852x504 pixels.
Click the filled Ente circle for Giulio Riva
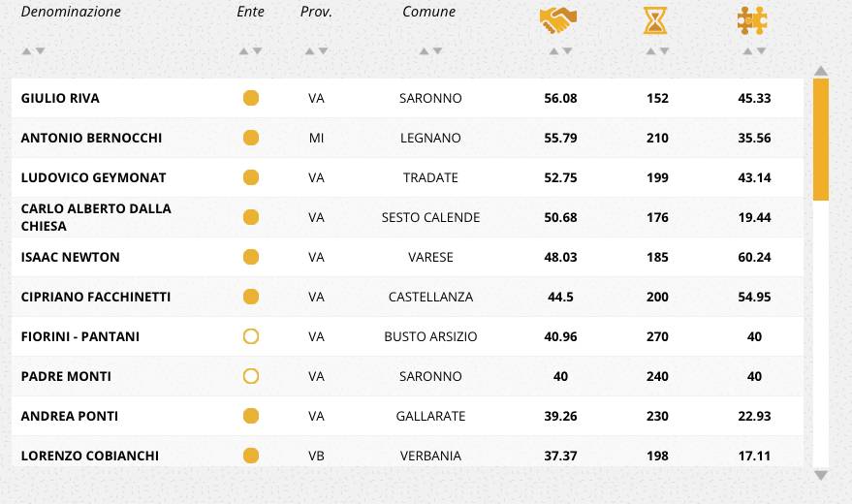tap(251, 98)
